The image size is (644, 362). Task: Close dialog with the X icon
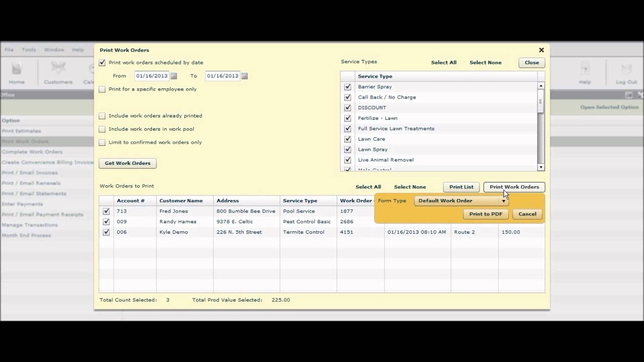point(541,50)
